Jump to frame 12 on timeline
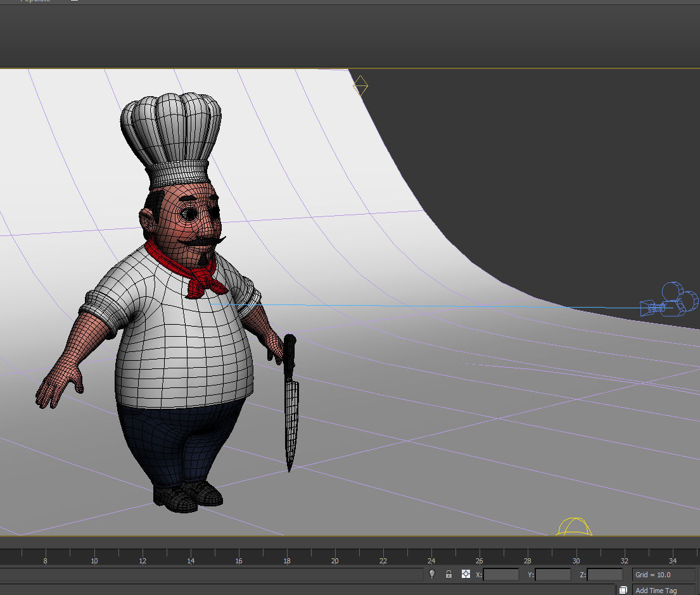 [143, 561]
